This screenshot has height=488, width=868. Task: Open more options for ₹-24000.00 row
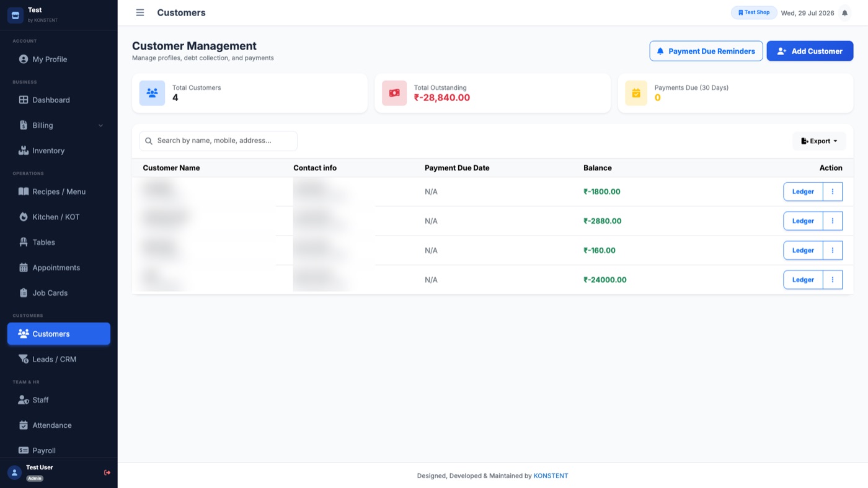click(x=832, y=280)
